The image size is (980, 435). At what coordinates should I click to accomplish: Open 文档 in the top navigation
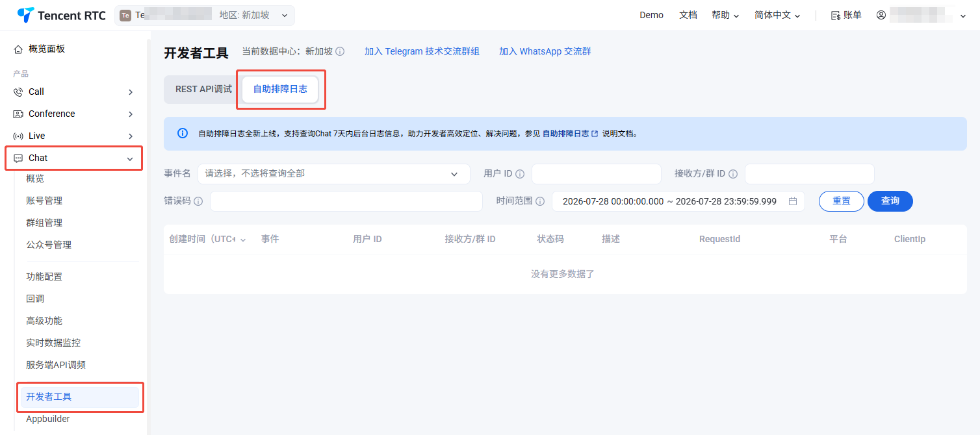688,15
